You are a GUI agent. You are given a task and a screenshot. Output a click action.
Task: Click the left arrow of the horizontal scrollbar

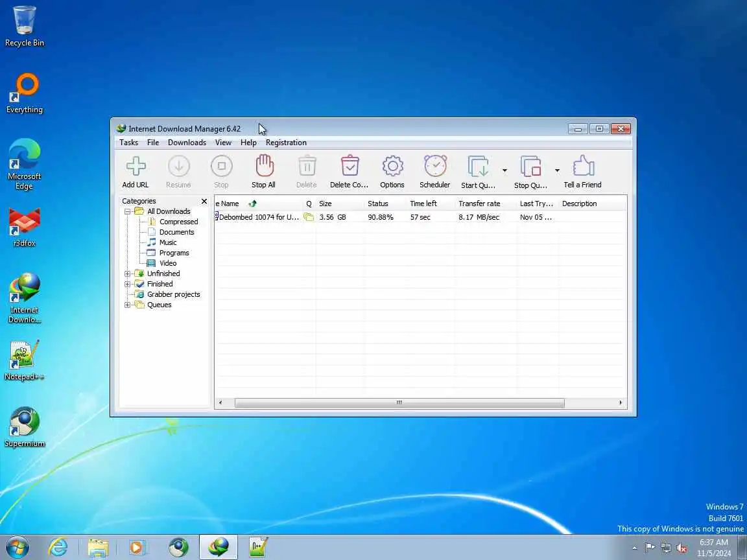tap(220, 403)
